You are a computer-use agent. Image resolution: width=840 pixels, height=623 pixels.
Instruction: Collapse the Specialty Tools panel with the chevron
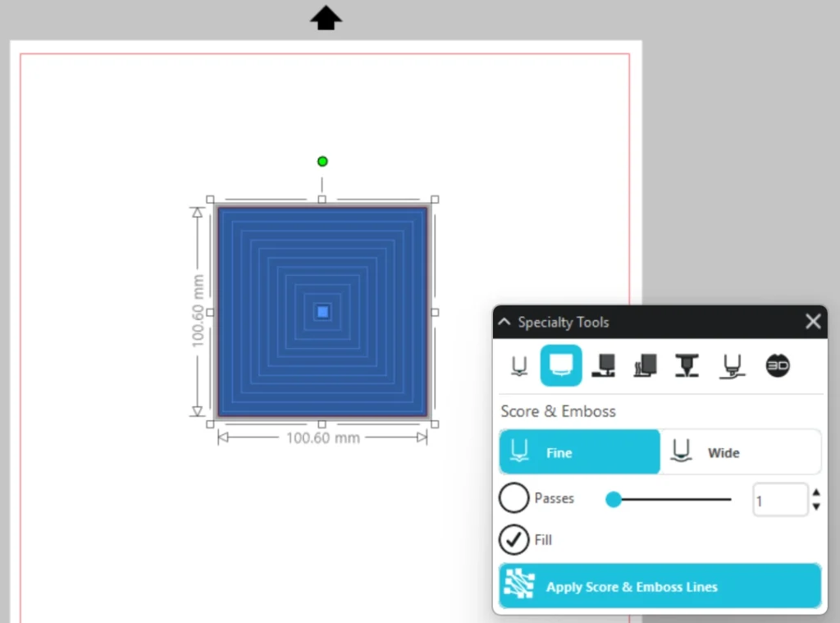pos(504,322)
